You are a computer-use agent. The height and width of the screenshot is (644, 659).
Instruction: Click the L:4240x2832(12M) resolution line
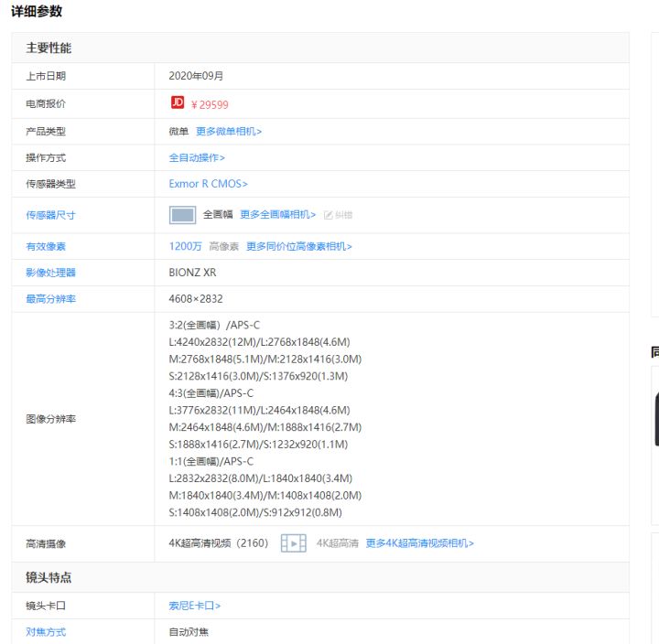pos(259,342)
